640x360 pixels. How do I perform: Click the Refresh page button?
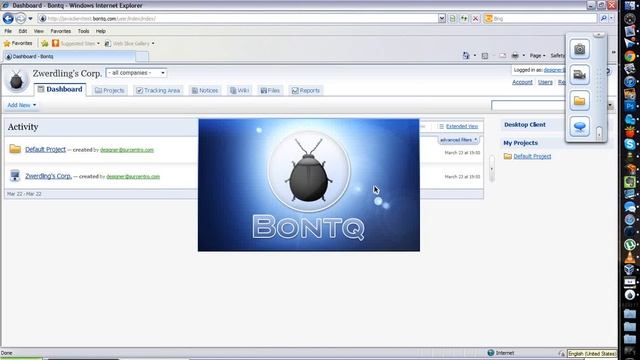[x=464, y=18]
